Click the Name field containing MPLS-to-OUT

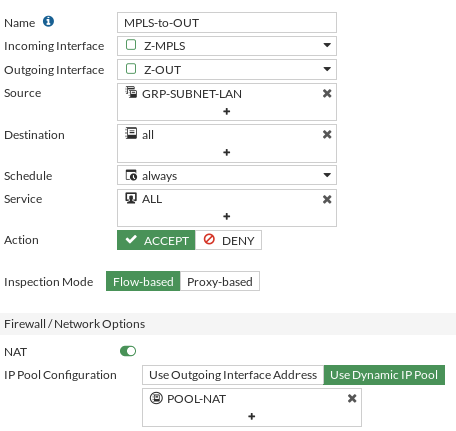point(227,23)
